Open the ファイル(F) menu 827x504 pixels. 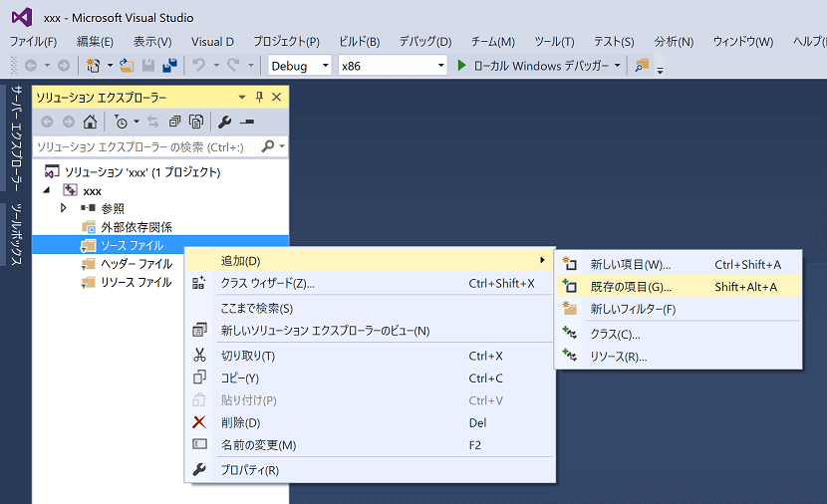(33, 41)
